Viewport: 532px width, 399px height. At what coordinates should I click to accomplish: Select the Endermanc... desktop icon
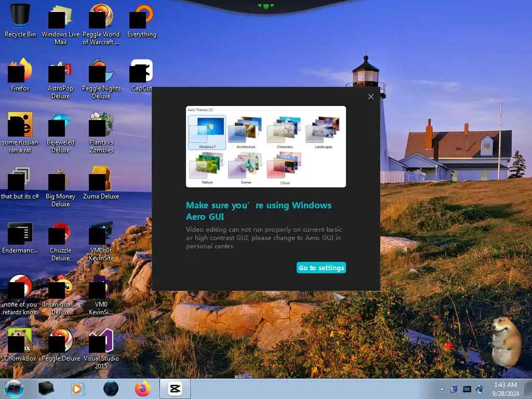20,237
